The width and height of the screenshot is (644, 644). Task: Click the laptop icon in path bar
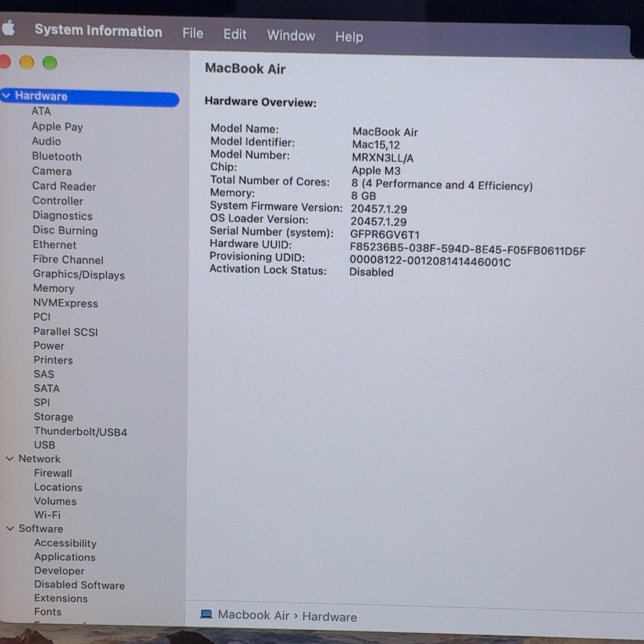pos(206,614)
